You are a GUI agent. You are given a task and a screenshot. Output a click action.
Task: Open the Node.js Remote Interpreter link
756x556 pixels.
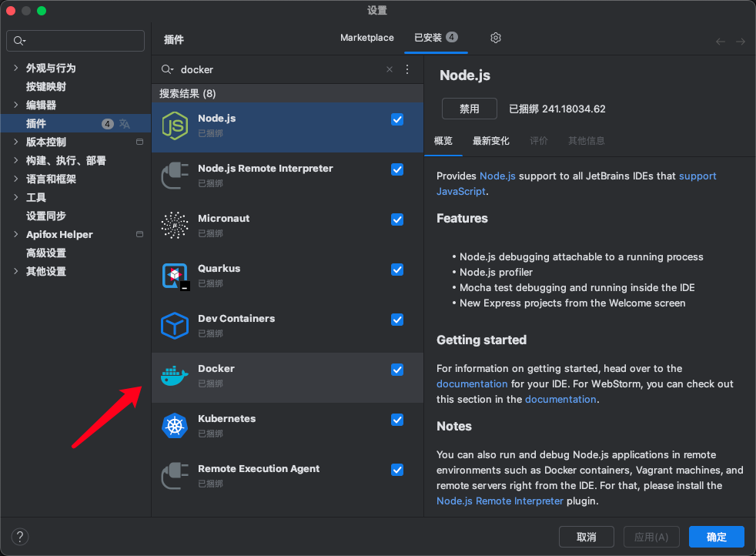coord(500,501)
